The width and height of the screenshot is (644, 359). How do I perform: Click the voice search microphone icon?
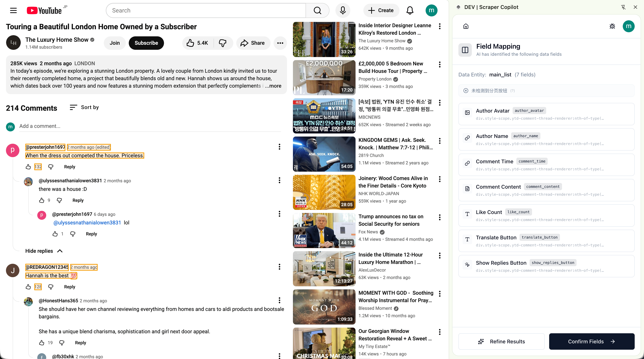(343, 10)
